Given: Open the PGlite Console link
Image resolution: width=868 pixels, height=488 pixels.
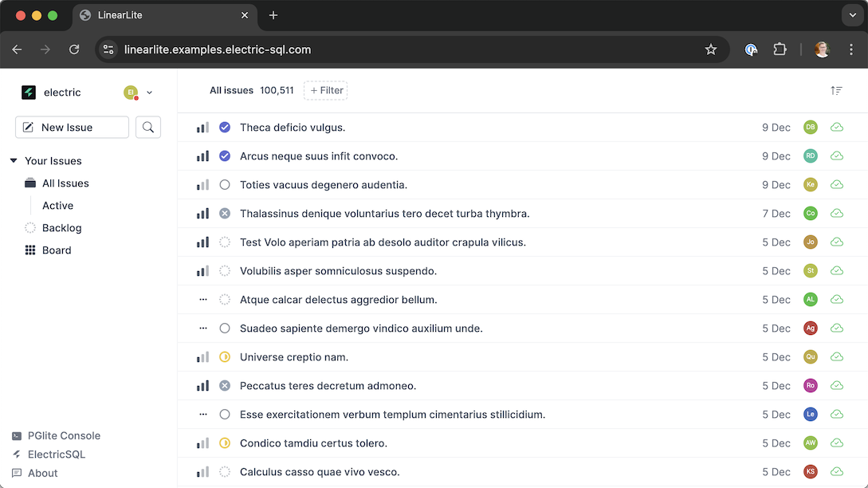Looking at the screenshot, I should [x=64, y=436].
